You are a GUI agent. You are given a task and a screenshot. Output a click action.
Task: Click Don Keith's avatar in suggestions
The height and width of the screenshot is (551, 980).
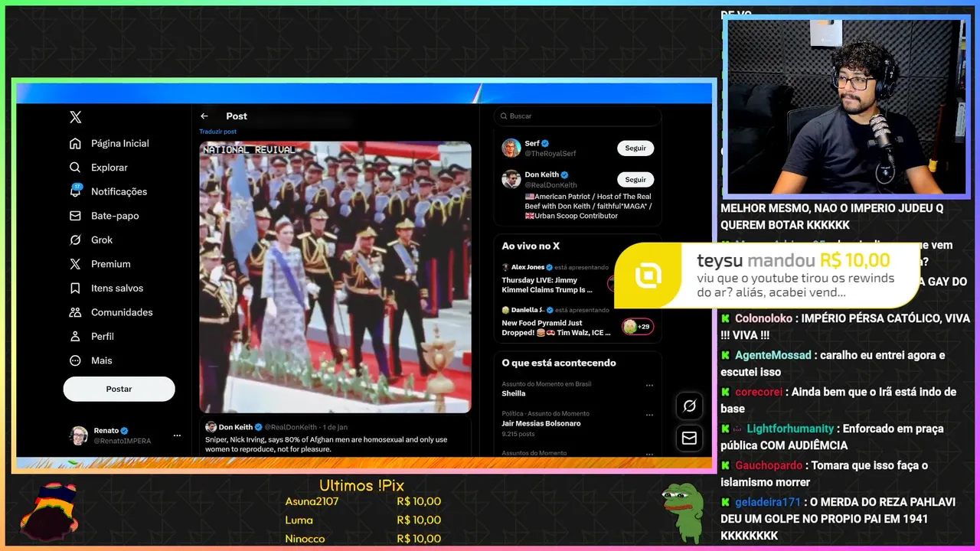point(511,179)
